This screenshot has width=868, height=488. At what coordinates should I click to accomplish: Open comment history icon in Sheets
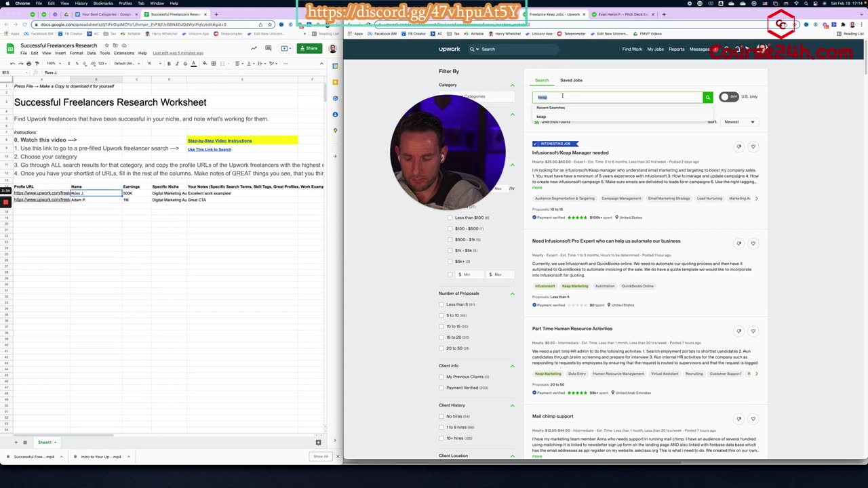[x=269, y=48]
